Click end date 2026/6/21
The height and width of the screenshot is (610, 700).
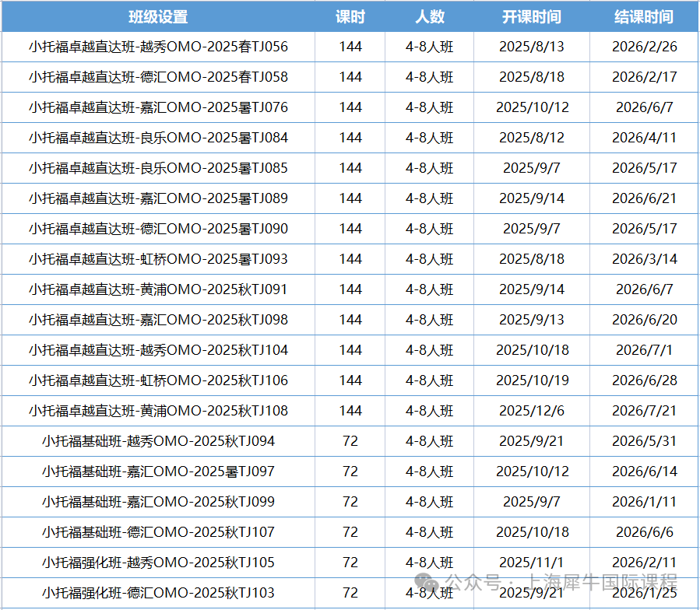tap(644, 198)
